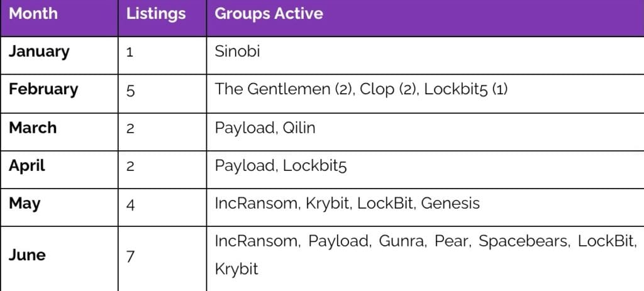Click the Groups Active column header
Screen dimensions: 644x291
(269, 14)
